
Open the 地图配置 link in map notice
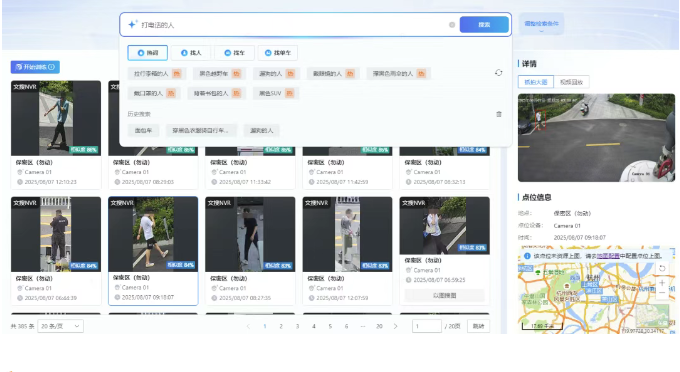pyautogui.click(x=608, y=256)
